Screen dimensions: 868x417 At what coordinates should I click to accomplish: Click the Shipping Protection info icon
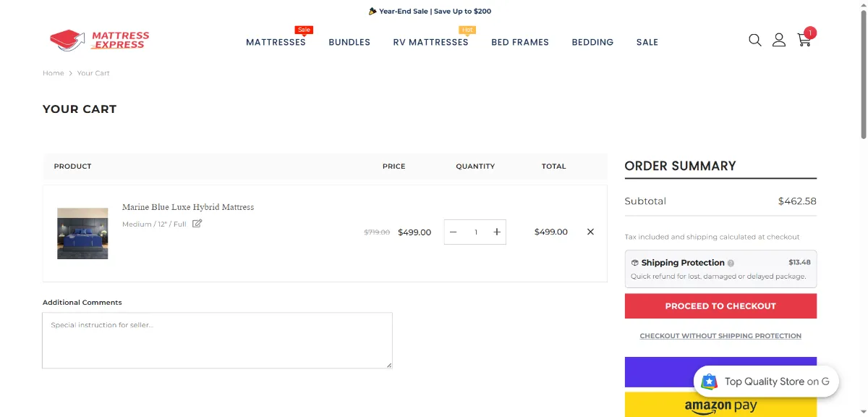[731, 263]
